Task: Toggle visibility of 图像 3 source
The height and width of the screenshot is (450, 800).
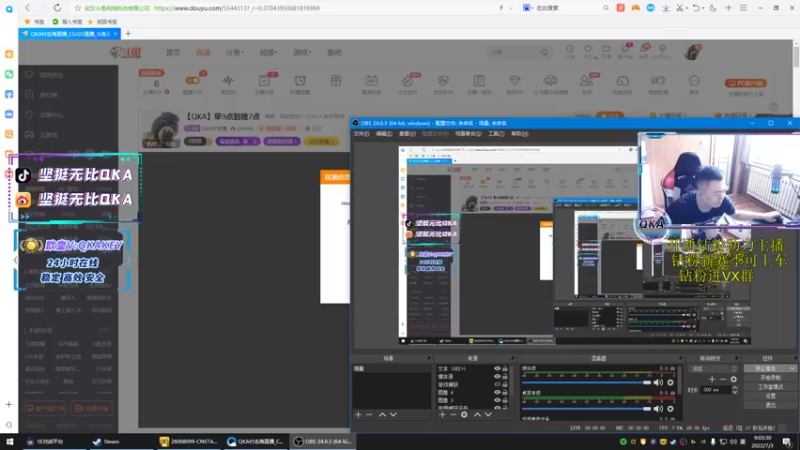Action: coord(497,400)
